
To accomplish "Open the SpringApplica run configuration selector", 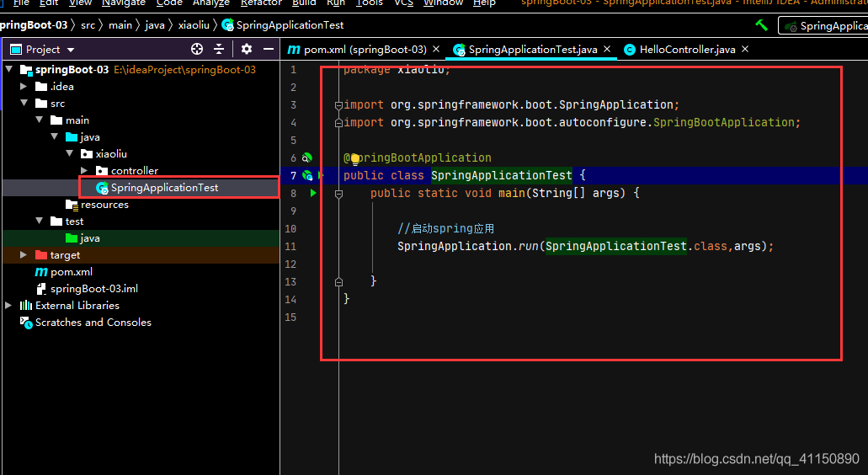I will point(823,25).
